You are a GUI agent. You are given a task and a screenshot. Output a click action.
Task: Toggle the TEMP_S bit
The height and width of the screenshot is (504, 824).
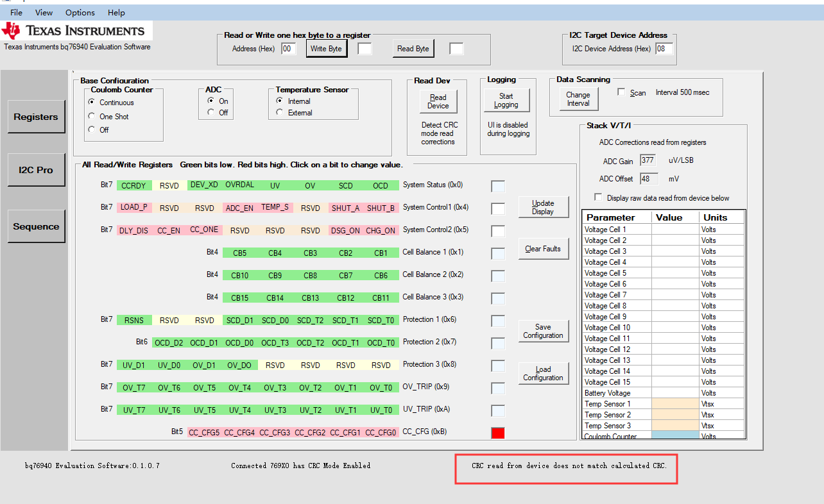(x=275, y=207)
